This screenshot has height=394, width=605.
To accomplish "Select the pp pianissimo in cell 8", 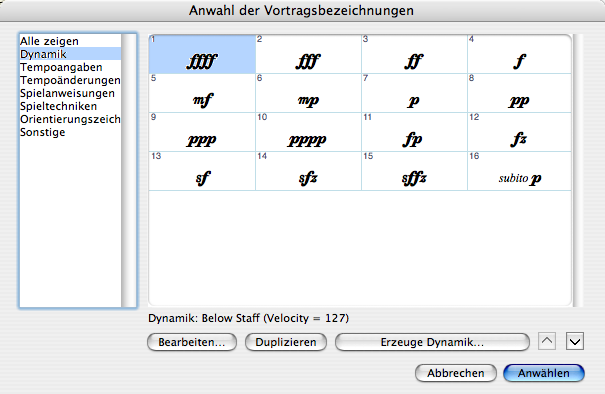I will [x=519, y=93].
